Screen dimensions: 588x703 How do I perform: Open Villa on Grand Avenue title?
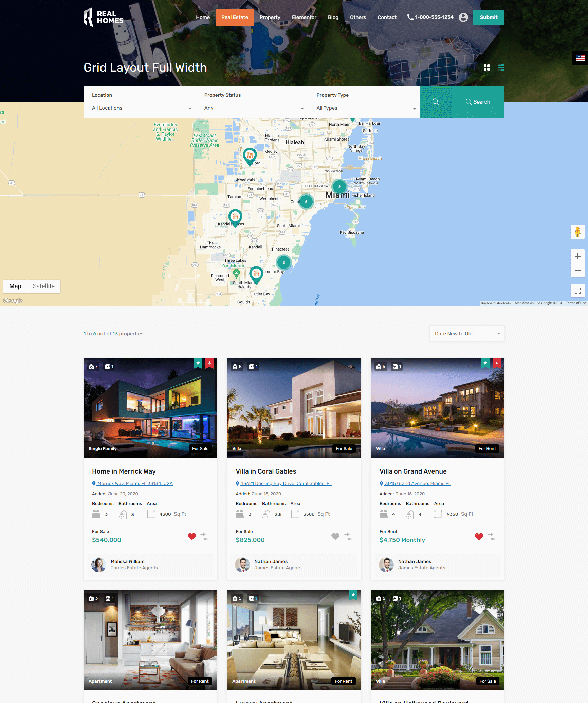(413, 471)
